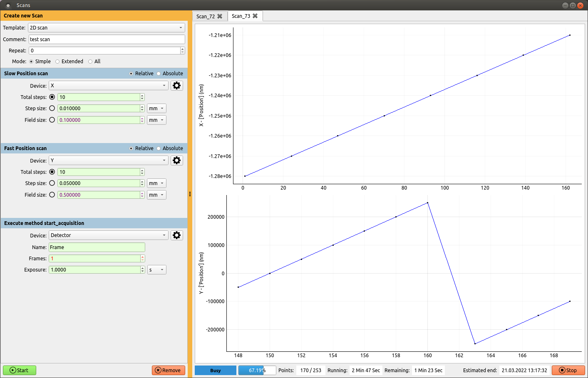This screenshot has width=588, height=378.
Task: Click the vertical splitter handle dots
Action: point(190,194)
